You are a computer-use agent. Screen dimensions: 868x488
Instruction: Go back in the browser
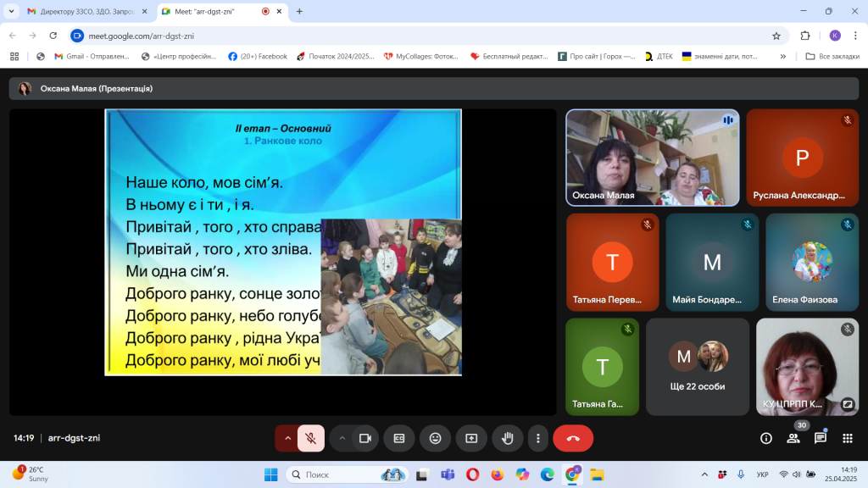click(13, 36)
